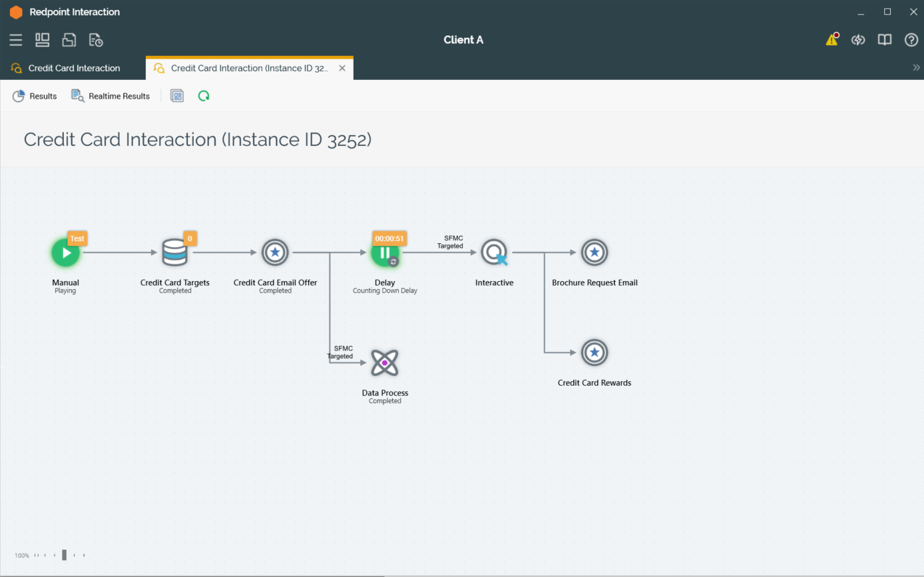Click the alert warning triangle icon
Screen dimensions: 924x577
tap(831, 40)
